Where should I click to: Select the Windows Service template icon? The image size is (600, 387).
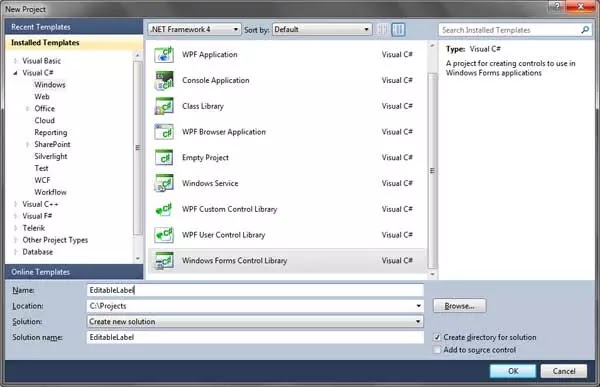(164, 183)
